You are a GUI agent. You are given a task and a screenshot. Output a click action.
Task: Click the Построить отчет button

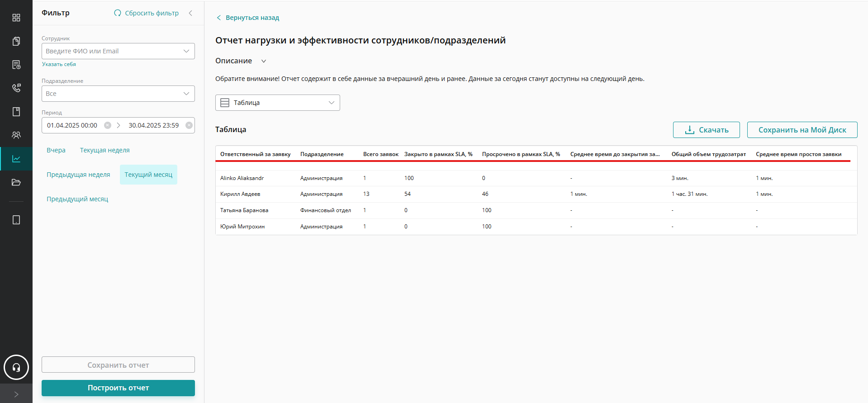(118, 388)
